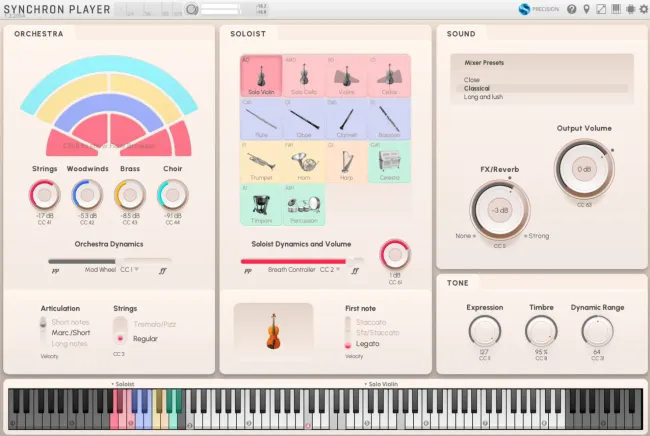The width and height of the screenshot is (650, 436).
Task: Click the header level meter bar
Action: pos(220,9)
